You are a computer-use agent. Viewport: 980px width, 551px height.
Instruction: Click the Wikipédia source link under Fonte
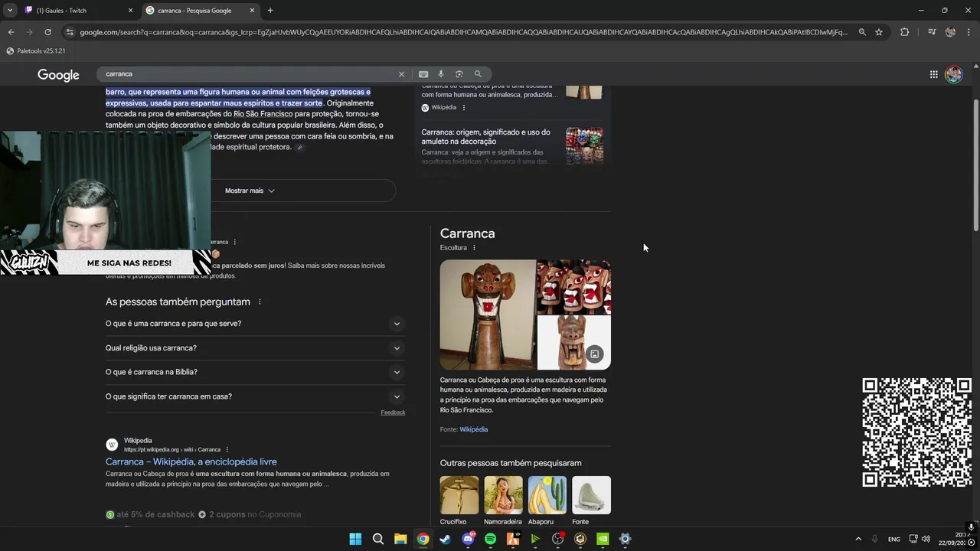coord(473,429)
